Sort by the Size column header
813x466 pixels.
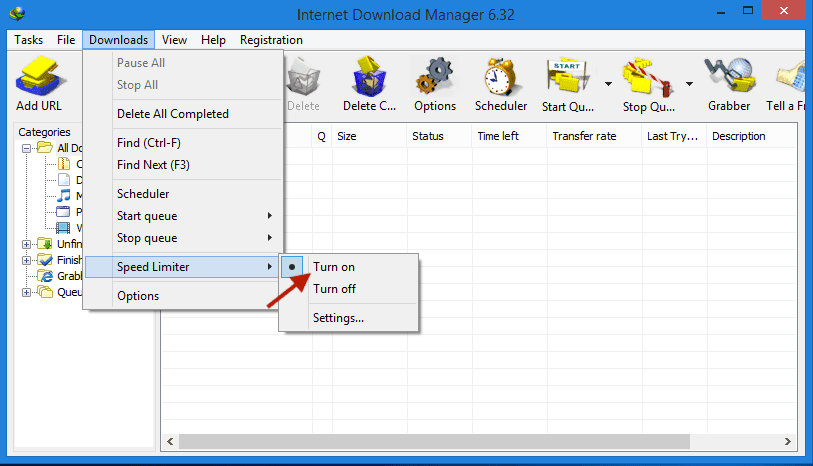[370, 136]
